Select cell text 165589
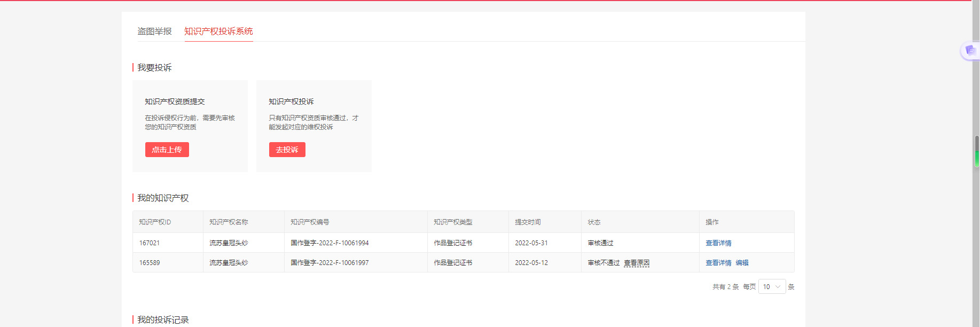Image resolution: width=980 pixels, height=327 pixels. [x=150, y=263]
